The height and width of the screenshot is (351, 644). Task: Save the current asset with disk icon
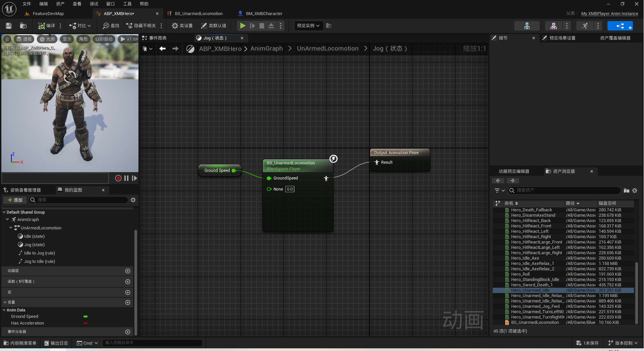coord(9,26)
